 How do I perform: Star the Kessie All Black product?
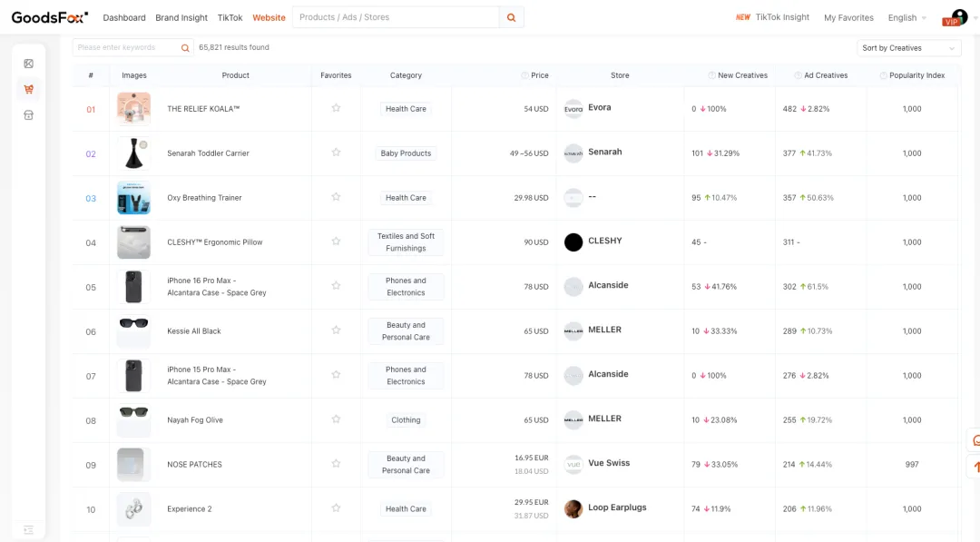[x=337, y=330]
